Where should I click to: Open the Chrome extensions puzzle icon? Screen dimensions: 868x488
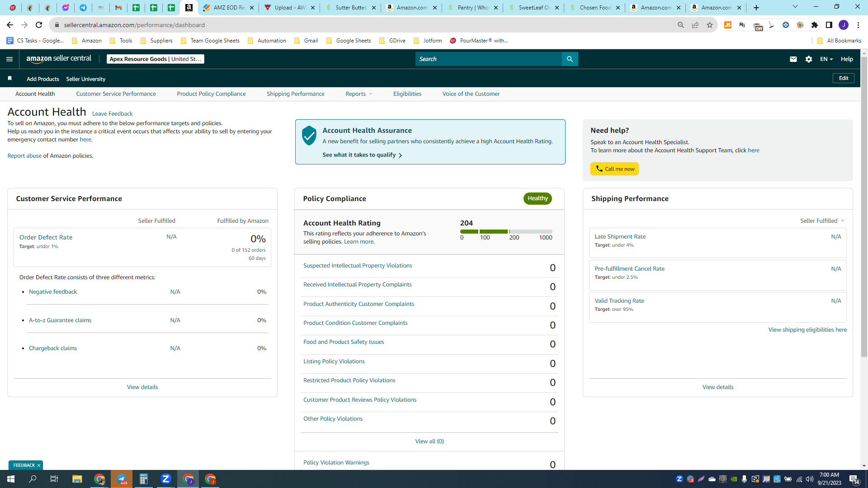click(815, 25)
